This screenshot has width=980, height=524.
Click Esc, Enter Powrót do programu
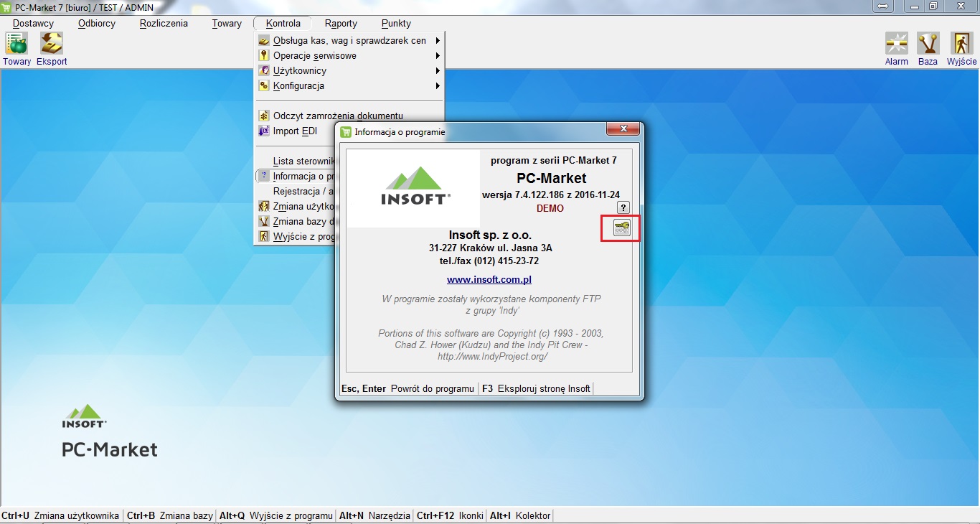click(407, 389)
